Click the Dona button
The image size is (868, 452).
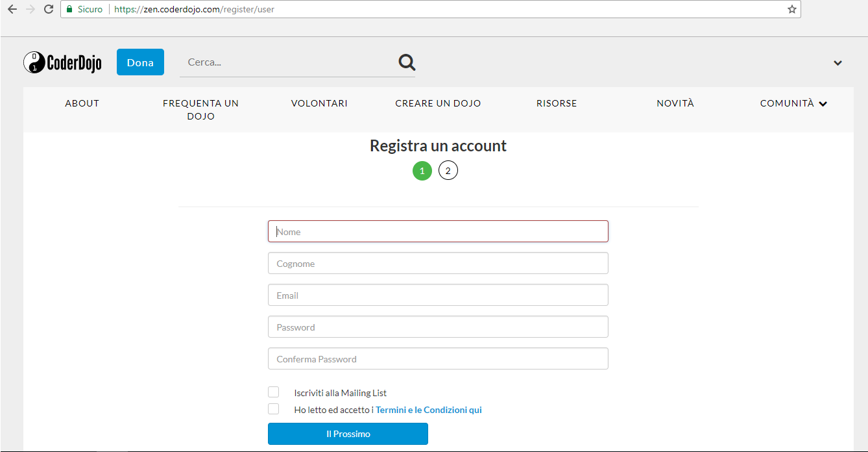(x=140, y=62)
